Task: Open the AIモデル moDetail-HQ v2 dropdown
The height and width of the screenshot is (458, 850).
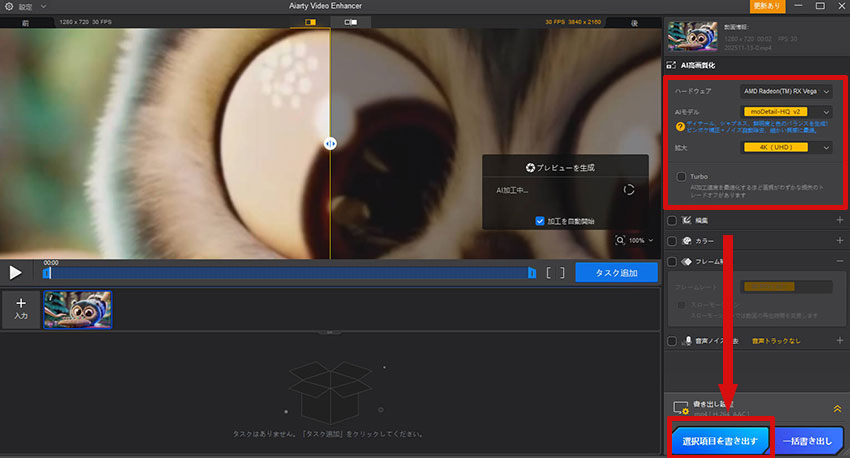Action: click(x=785, y=112)
